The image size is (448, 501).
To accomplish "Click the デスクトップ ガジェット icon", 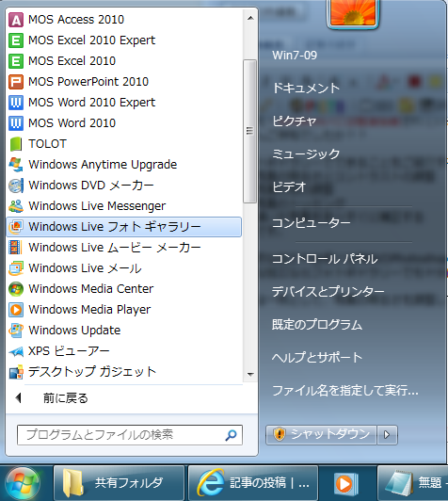I will [16, 372].
